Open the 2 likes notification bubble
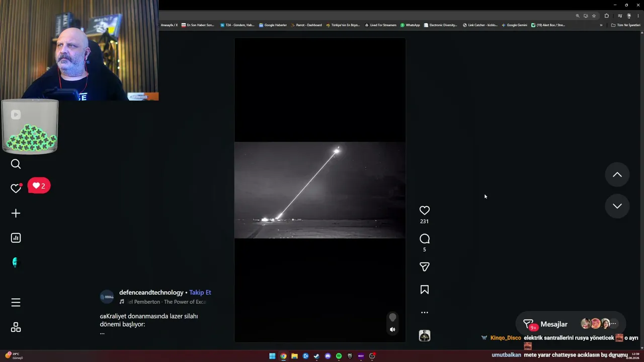Screen dimensions: 644x362 point(39,186)
